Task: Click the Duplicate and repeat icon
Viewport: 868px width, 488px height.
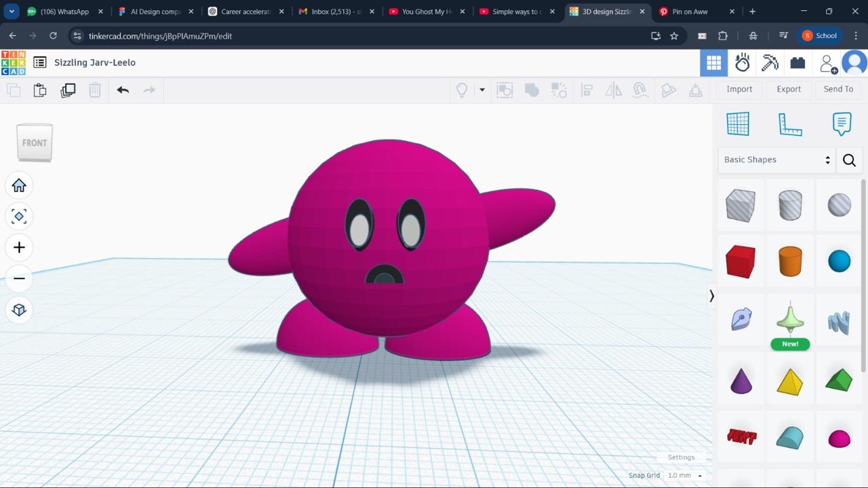Action: point(68,90)
